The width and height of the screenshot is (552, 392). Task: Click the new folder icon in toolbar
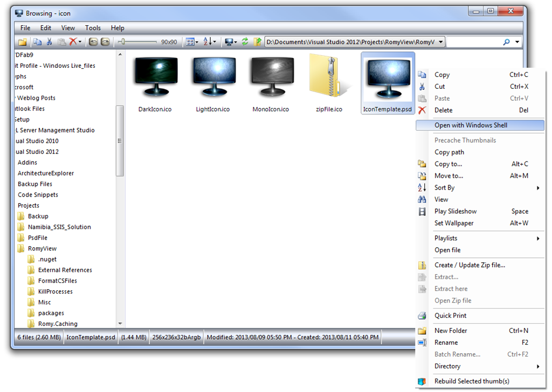pos(23,42)
